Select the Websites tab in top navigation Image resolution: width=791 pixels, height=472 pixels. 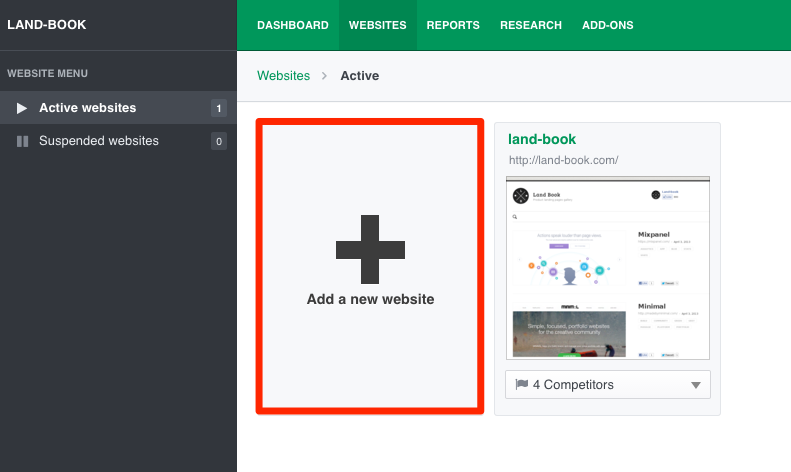(x=377, y=25)
